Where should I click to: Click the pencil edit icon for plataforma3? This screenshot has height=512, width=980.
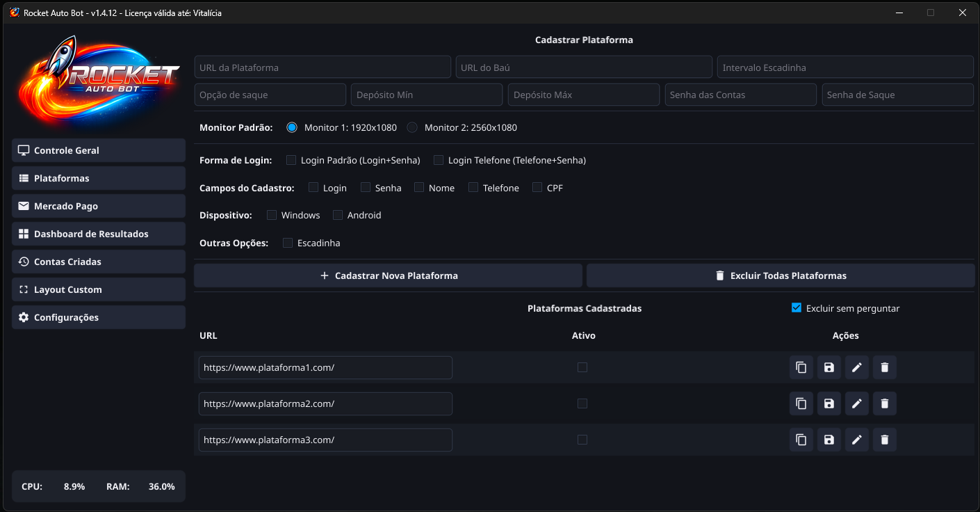[856, 440]
